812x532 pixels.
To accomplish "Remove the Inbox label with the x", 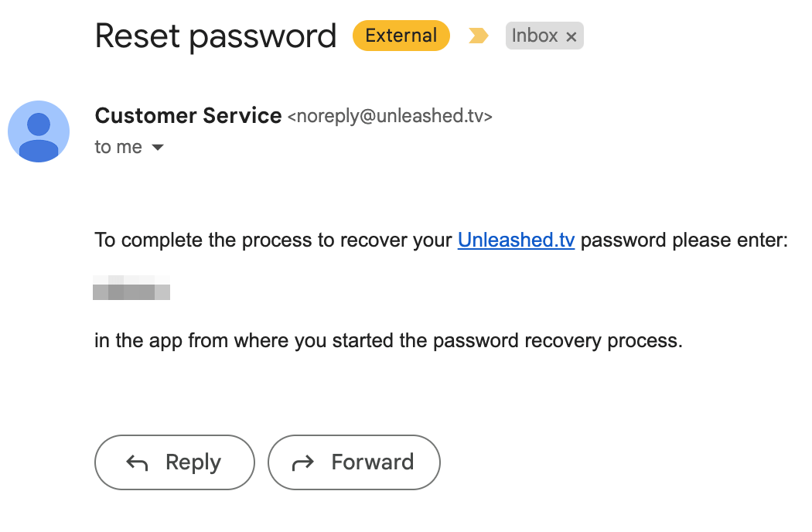I will click(x=571, y=37).
